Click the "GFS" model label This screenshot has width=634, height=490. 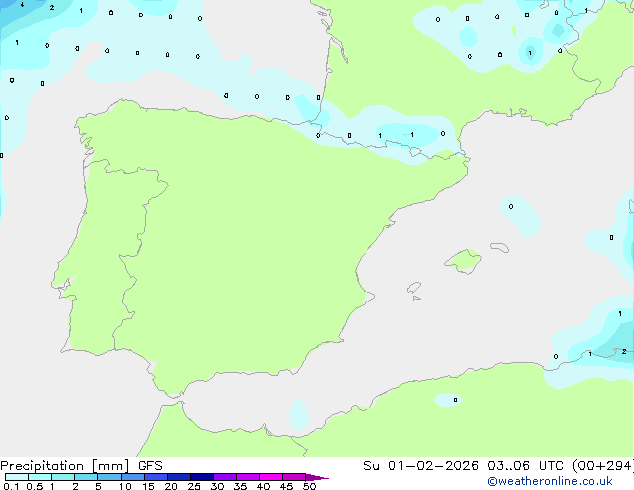coord(150,466)
